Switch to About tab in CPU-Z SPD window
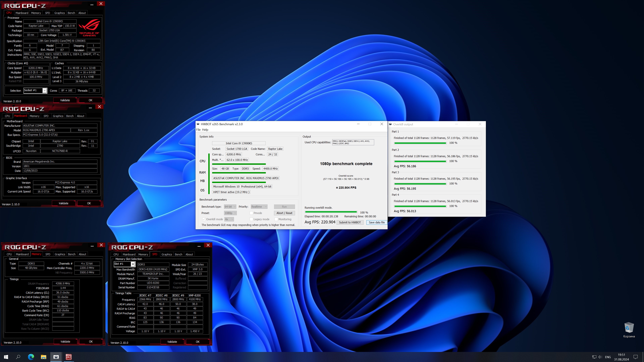Screen dimensions: 644x362 tap(189, 254)
